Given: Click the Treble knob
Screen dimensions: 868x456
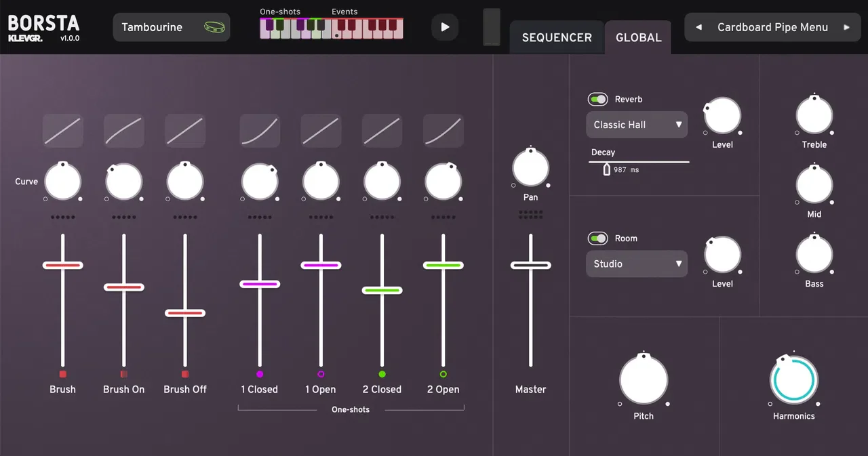Looking at the screenshot, I should tap(814, 115).
